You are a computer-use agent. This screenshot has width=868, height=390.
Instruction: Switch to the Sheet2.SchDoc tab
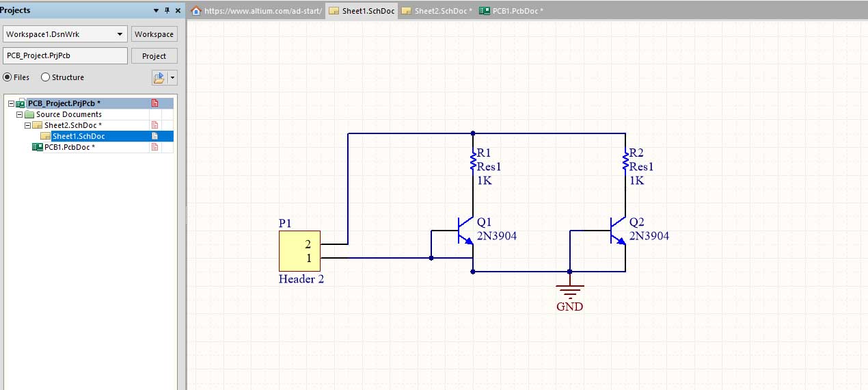click(436, 11)
